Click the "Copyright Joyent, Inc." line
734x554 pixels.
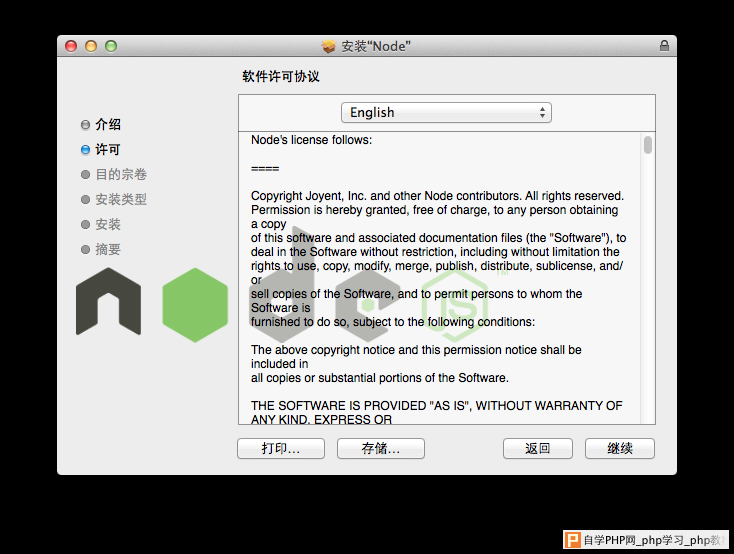(437, 196)
